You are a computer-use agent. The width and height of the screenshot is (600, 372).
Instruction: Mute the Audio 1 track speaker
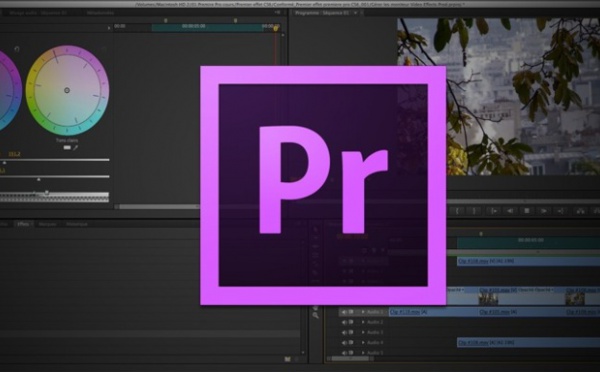point(344,312)
